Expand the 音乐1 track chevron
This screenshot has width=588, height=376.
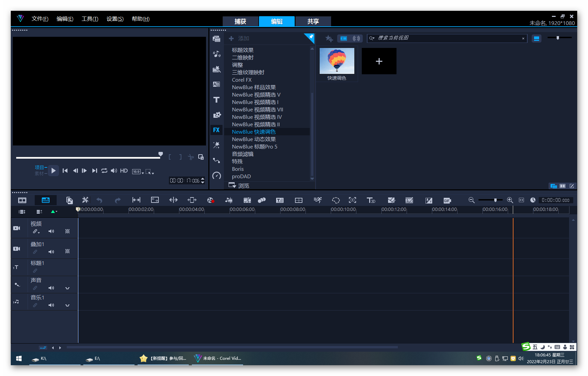click(67, 305)
